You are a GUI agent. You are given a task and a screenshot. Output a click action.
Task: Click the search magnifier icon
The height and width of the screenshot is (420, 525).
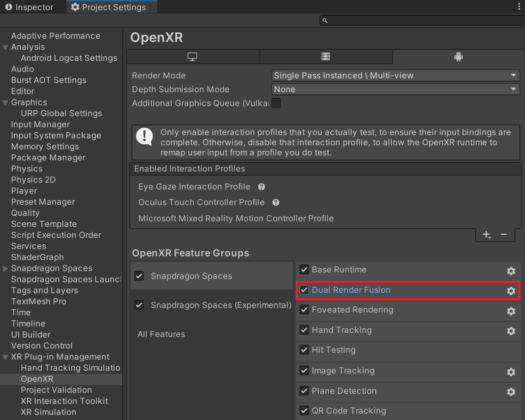(x=325, y=21)
